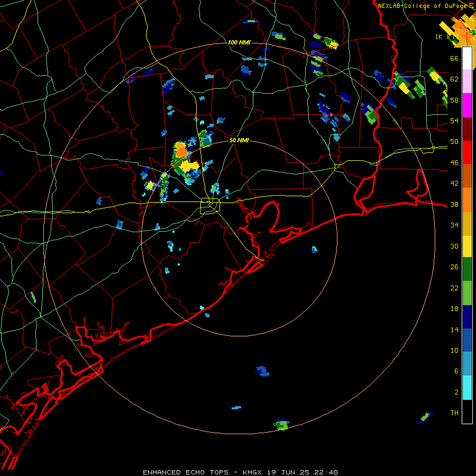Click the legend value '42'

point(454,184)
